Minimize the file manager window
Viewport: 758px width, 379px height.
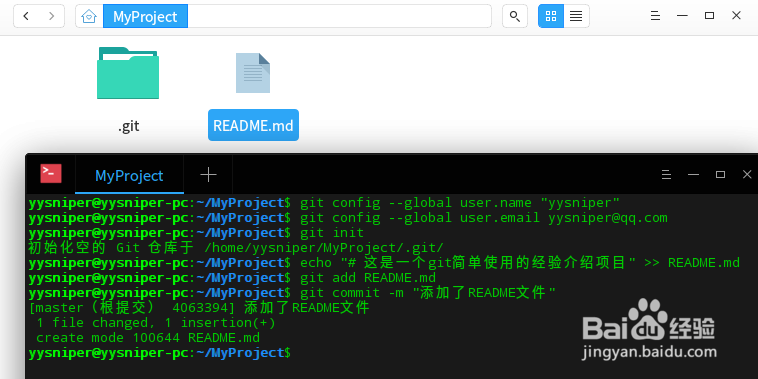coord(682,16)
